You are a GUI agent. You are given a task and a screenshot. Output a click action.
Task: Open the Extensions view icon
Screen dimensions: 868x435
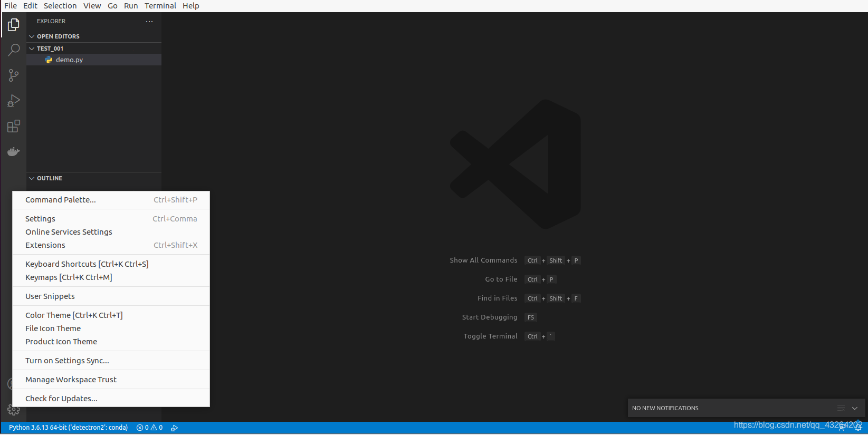14,126
